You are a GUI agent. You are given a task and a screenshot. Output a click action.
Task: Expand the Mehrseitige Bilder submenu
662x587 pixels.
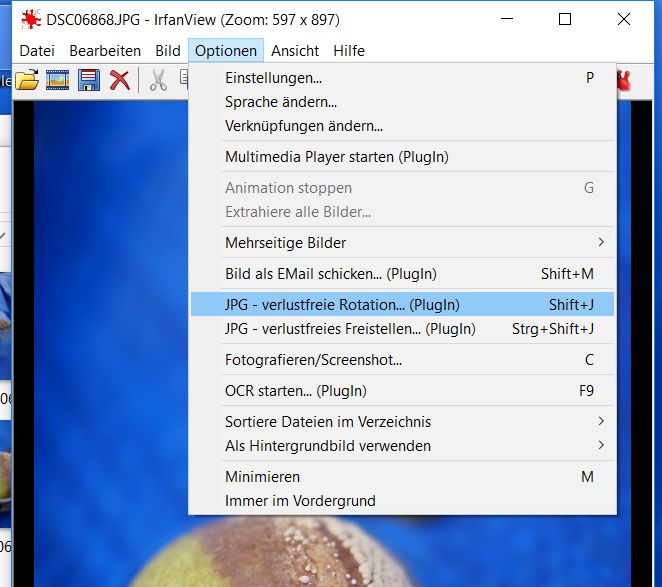tap(402, 243)
